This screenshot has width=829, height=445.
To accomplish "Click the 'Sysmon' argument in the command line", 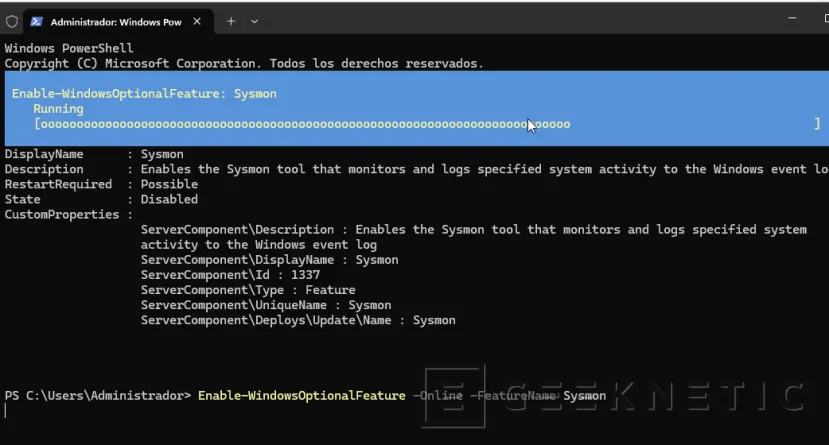I will 585,396.
